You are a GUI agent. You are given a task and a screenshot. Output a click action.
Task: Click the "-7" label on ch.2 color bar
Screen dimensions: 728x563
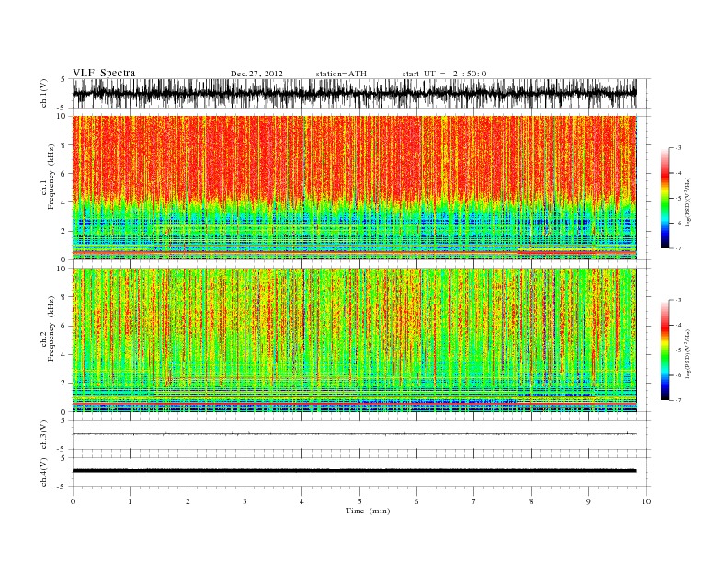click(677, 400)
